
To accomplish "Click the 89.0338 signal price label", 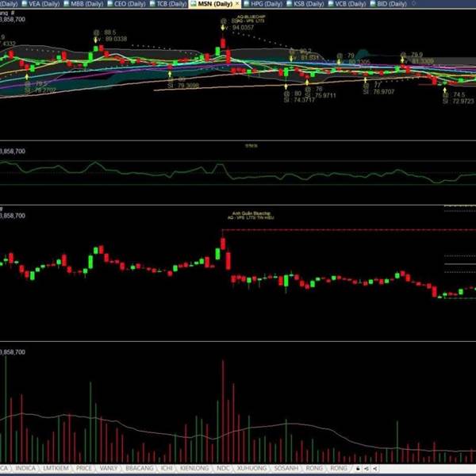I will (x=117, y=39).
